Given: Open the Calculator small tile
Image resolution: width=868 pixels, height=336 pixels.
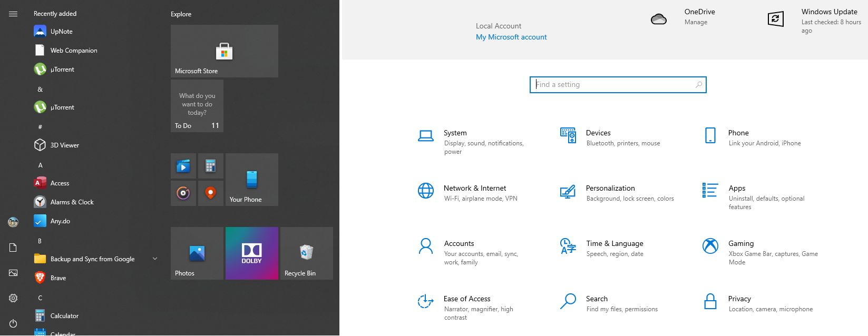Looking at the screenshot, I should pos(211,166).
